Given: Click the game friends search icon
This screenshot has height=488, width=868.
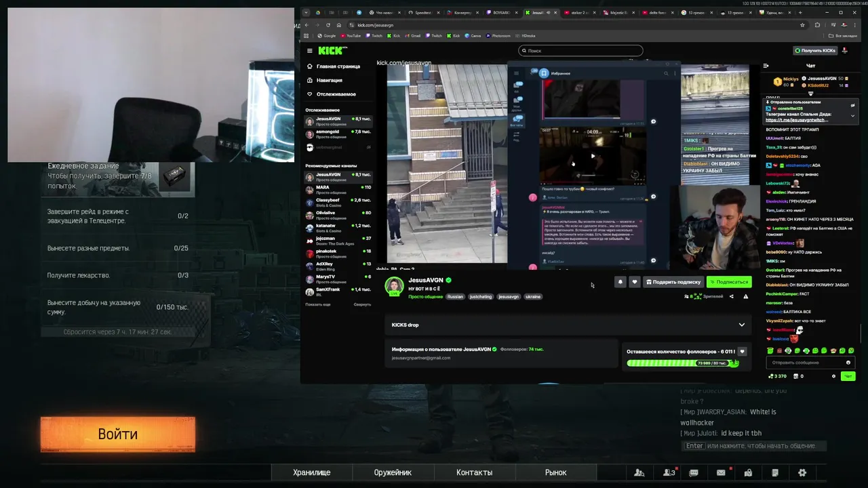Looking at the screenshot, I should click(639, 472).
